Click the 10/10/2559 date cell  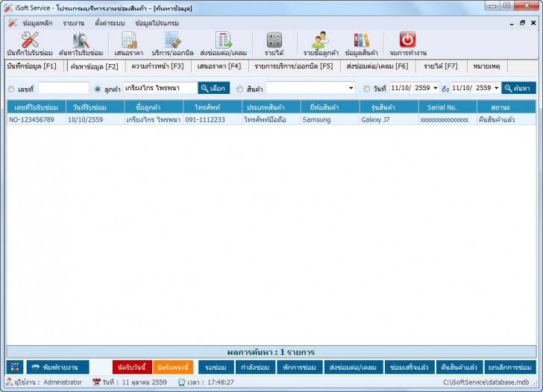[95, 120]
